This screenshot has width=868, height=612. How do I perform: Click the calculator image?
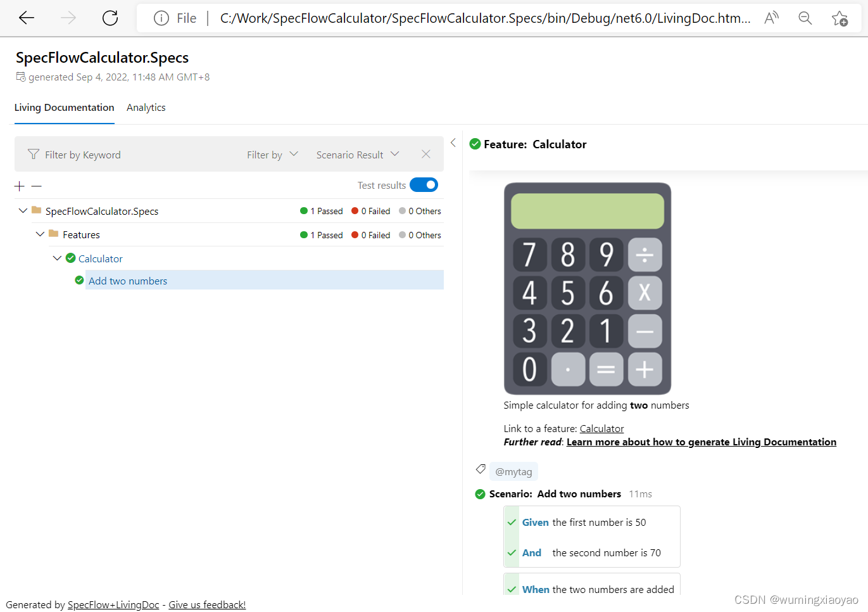(x=588, y=289)
